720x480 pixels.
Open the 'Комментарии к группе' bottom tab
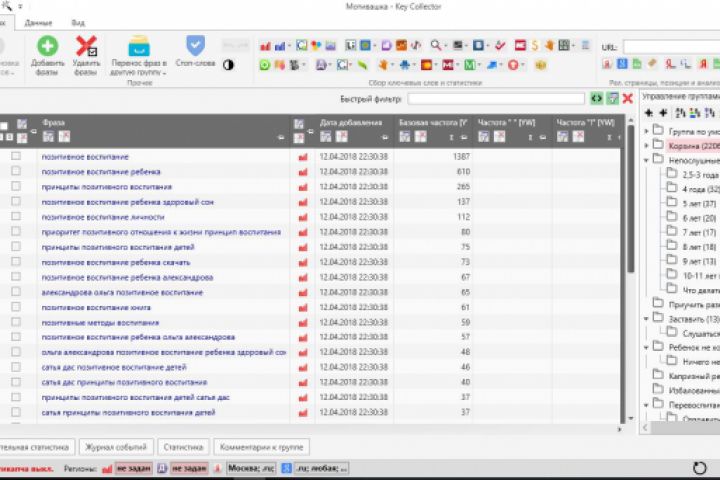point(261,447)
